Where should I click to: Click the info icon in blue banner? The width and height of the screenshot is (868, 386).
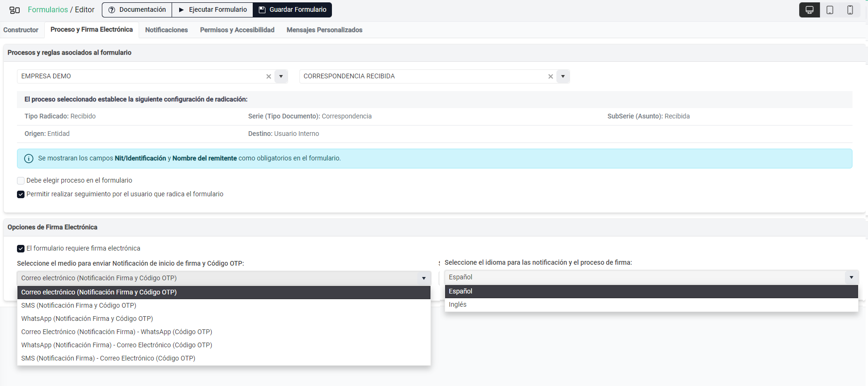point(29,159)
